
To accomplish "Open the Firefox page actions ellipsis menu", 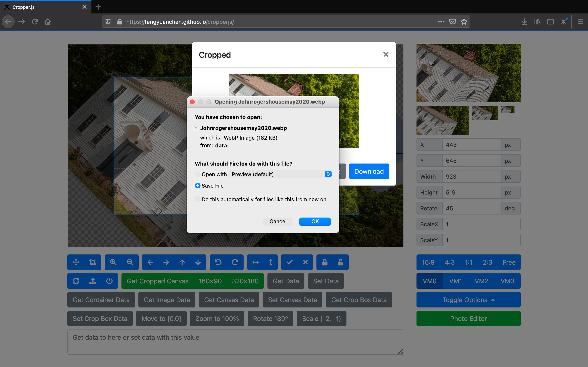I will point(441,22).
